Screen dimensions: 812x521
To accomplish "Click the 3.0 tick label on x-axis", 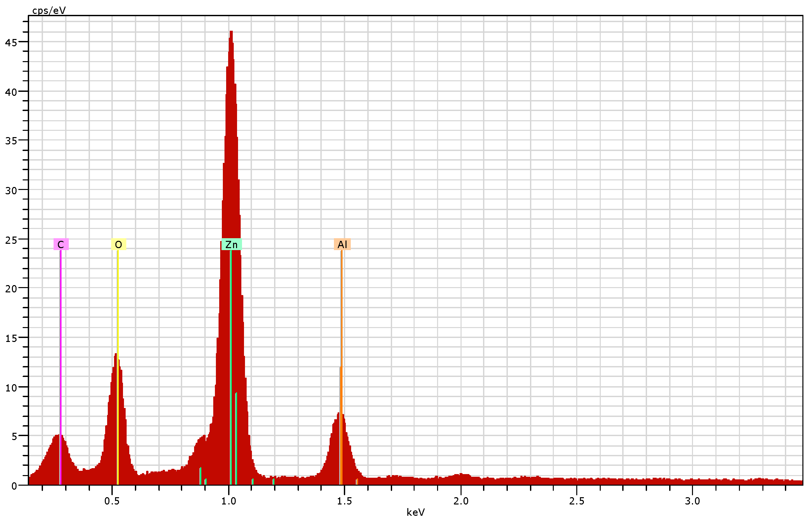I will pyautogui.click(x=692, y=501).
